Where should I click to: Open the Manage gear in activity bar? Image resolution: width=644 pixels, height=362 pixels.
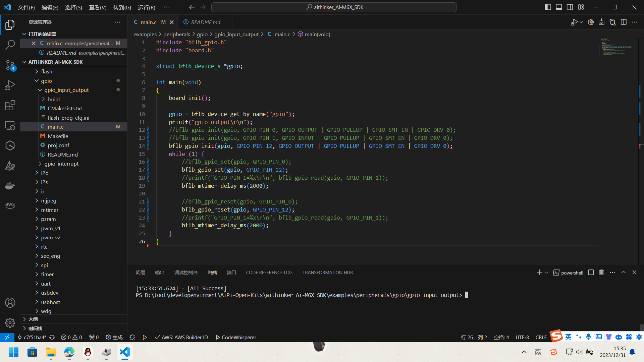click(10, 322)
